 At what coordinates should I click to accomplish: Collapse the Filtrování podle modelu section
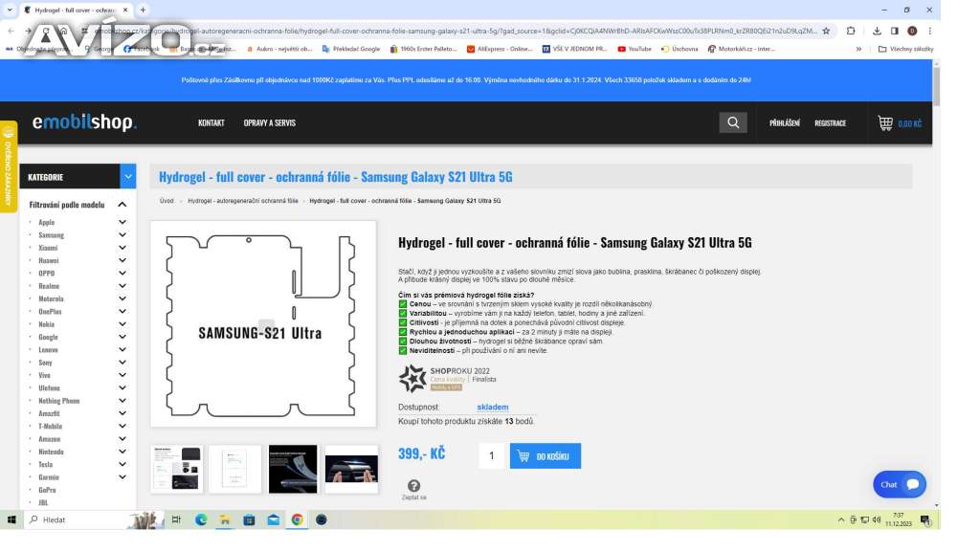click(x=122, y=204)
